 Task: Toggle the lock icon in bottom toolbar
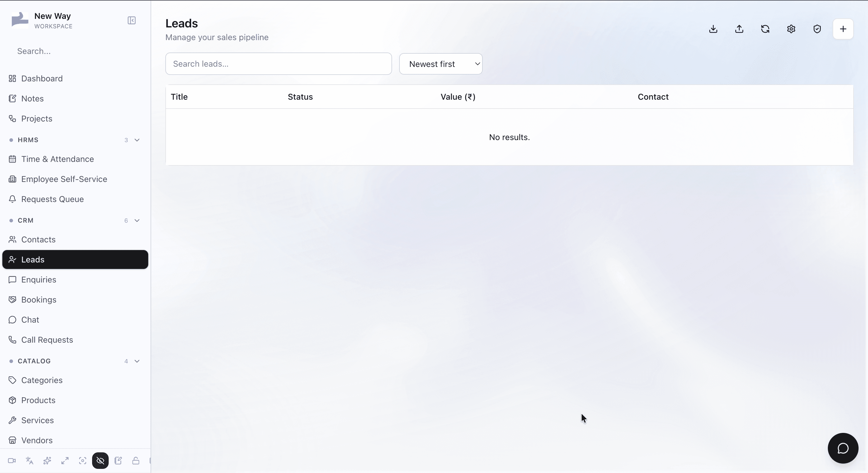[x=136, y=461]
